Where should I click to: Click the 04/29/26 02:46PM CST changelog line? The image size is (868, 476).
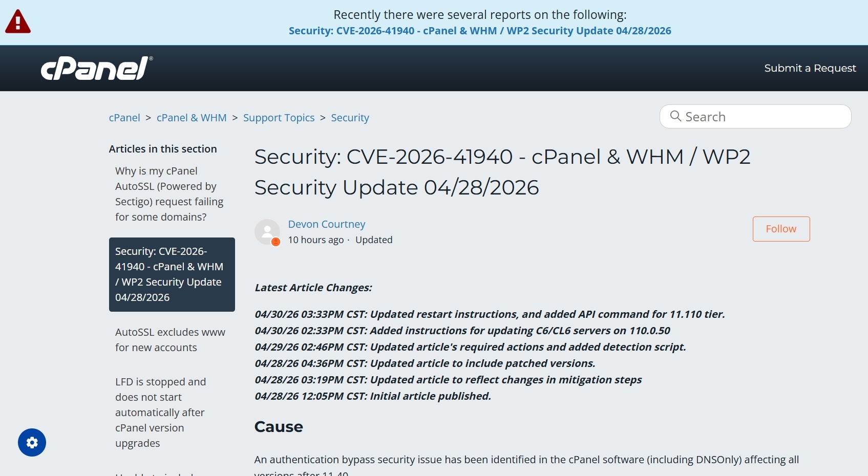click(470, 347)
